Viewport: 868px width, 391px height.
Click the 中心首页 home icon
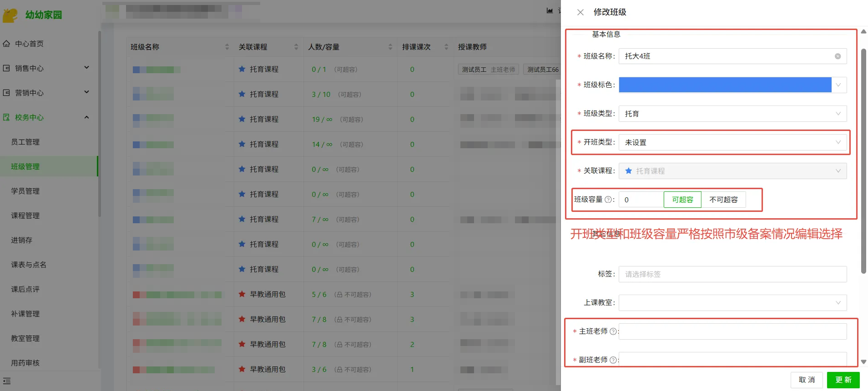coord(6,44)
